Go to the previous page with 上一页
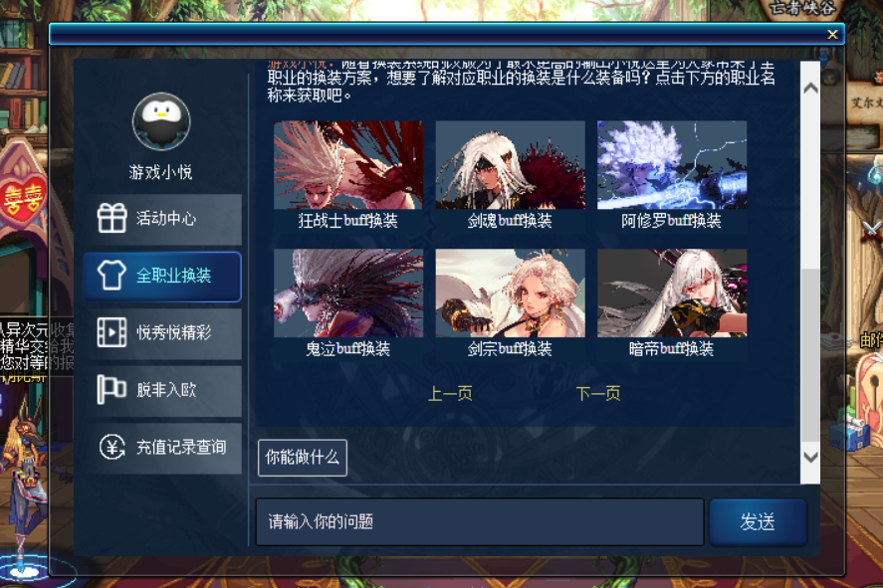 (449, 393)
